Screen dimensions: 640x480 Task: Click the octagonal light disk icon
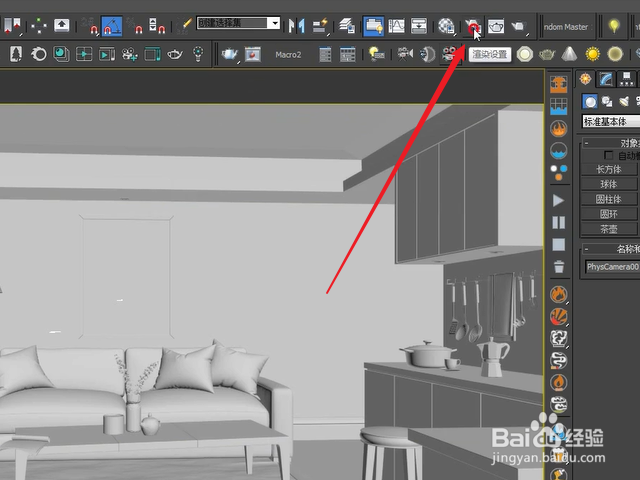pos(524,54)
